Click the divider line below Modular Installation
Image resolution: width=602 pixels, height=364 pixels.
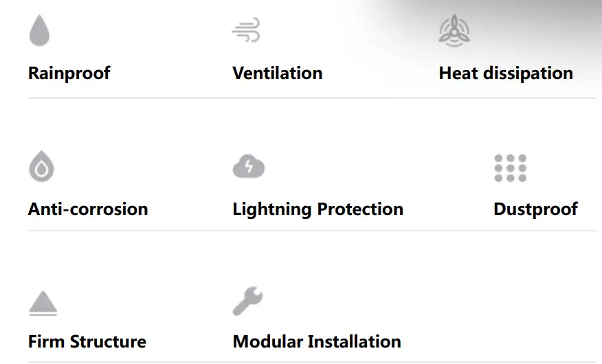(x=317, y=362)
